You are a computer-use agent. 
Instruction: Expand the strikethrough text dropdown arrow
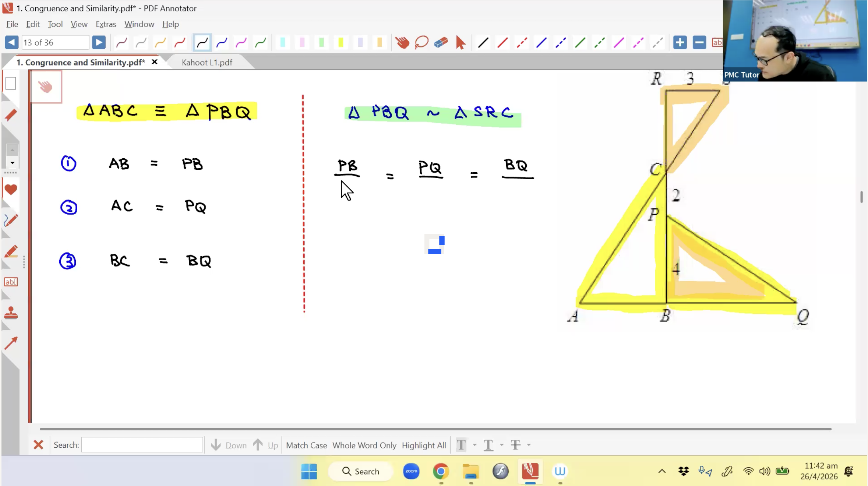point(529,445)
